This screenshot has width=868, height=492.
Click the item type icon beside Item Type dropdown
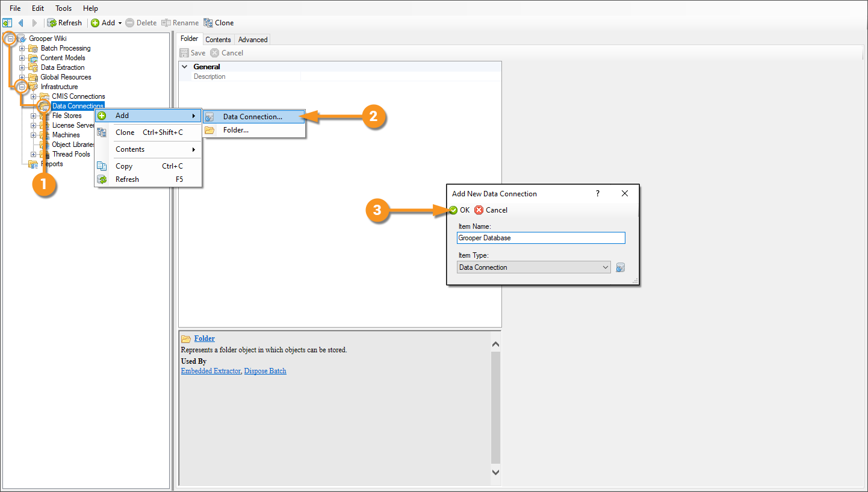pyautogui.click(x=621, y=267)
